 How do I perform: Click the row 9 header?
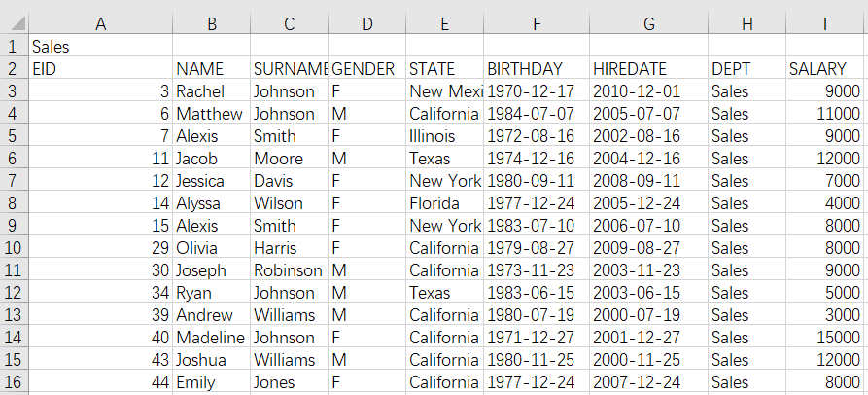click(14, 226)
